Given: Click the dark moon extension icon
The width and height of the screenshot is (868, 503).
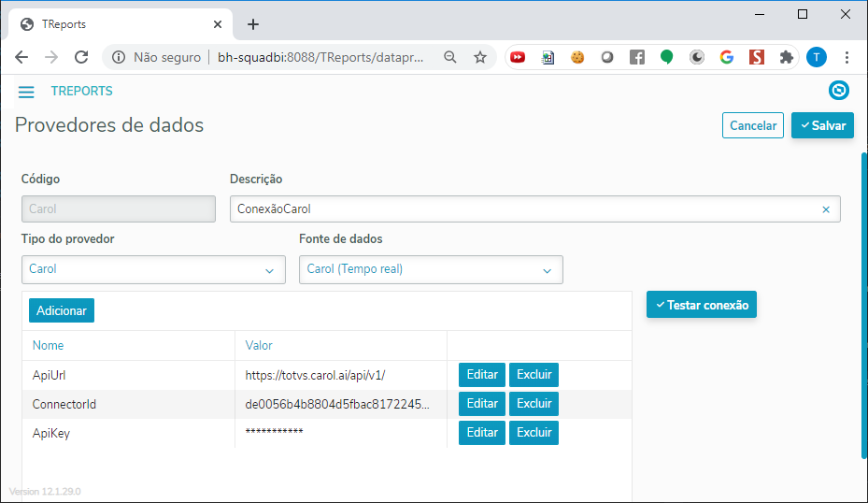Looking at the screenshot, I should coord(697,57).
